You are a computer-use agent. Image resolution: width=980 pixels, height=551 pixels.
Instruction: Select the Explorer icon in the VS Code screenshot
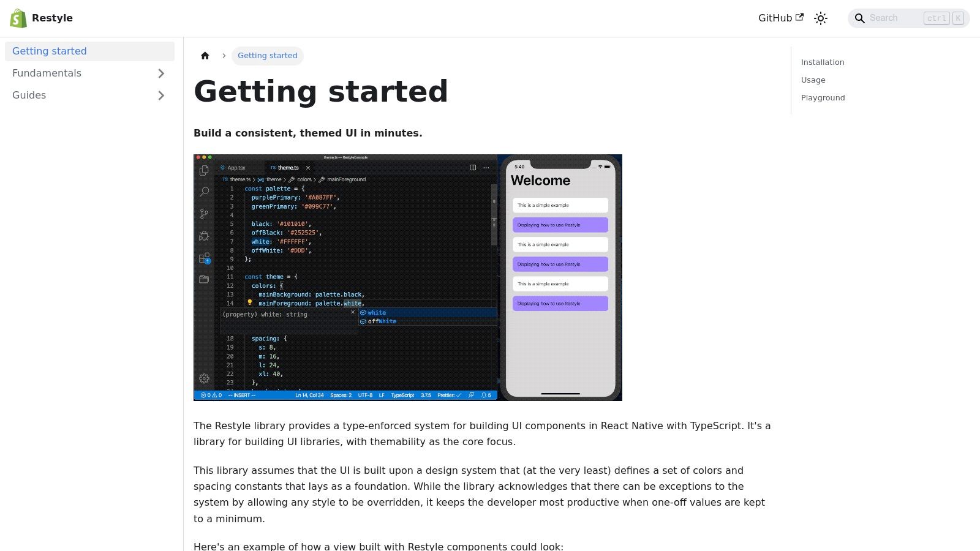(204, 170)
